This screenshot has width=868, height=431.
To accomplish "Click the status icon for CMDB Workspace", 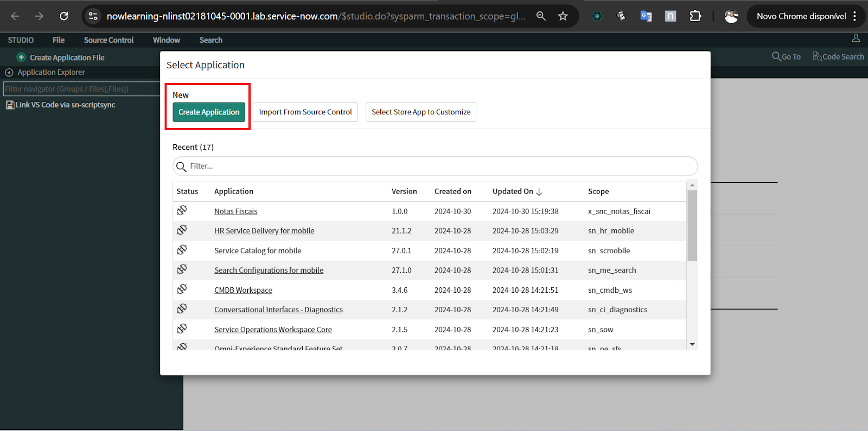I will [182, 289].
